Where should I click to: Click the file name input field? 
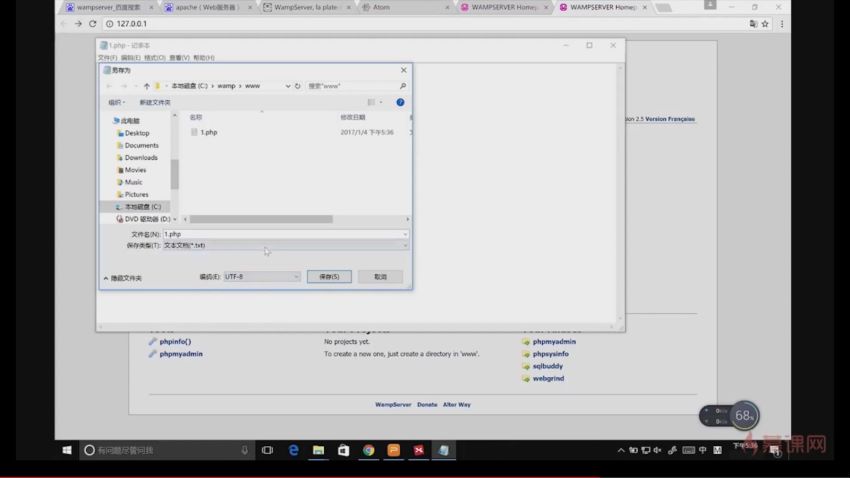286,234
